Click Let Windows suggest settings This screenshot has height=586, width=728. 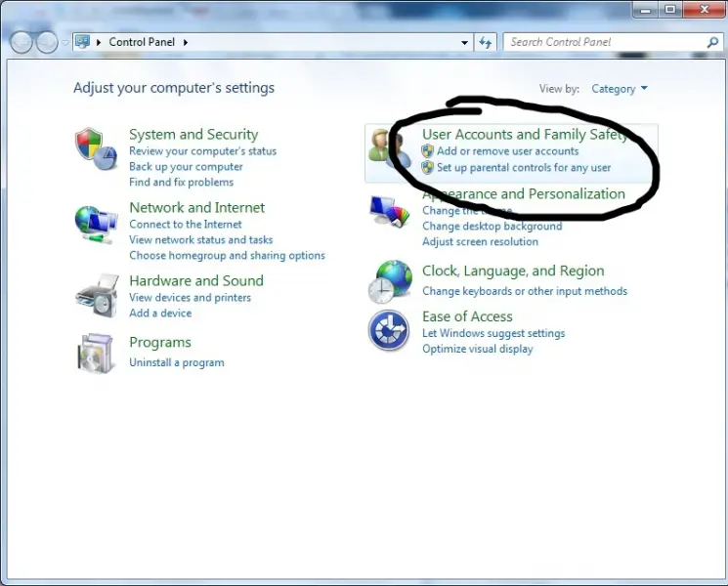[x=493, y=333]
